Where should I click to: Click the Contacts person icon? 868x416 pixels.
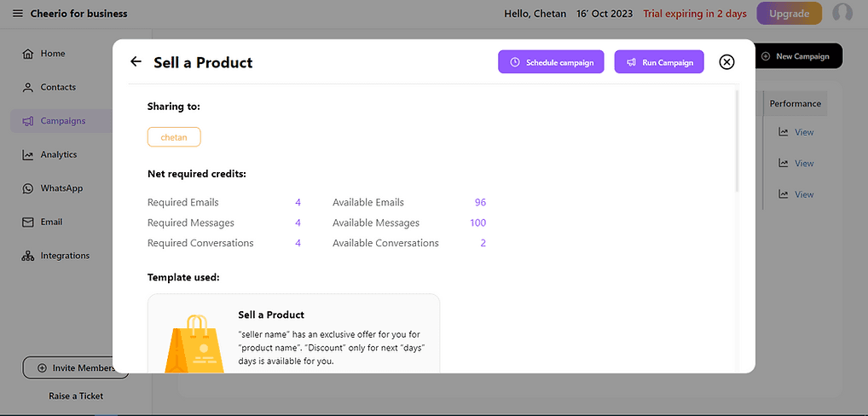(x=27, y=88)
